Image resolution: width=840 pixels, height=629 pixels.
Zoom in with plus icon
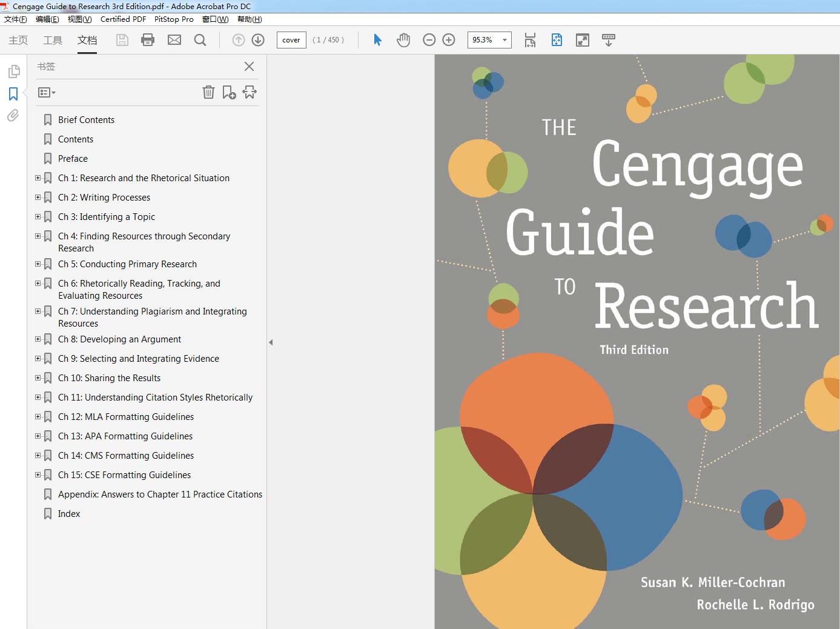click(449, 40)
